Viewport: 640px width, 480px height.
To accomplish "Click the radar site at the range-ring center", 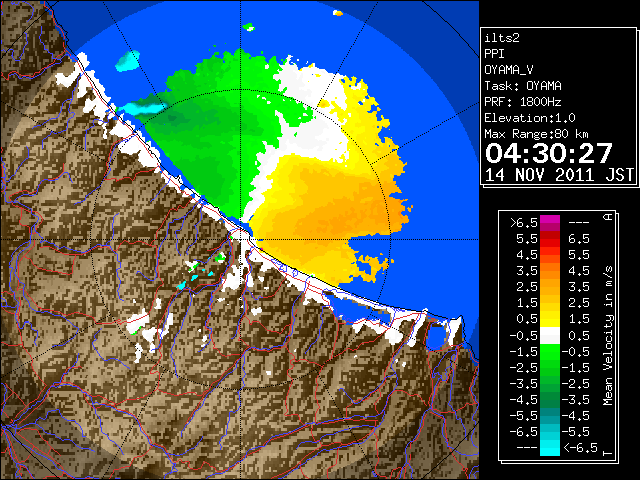I will point(240,239).
